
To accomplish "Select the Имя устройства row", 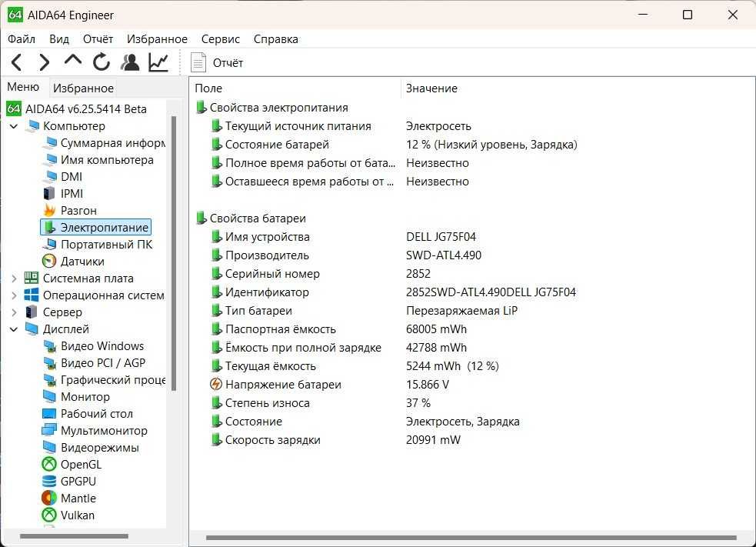I will (x=343, y=237).
